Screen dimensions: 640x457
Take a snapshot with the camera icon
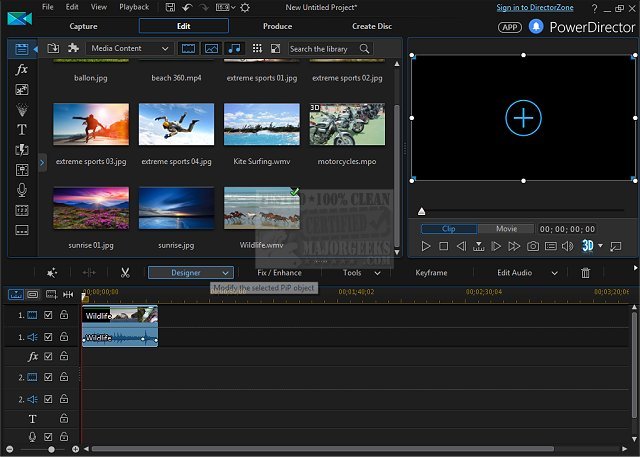pyautogui.click(x=533, y=246)
